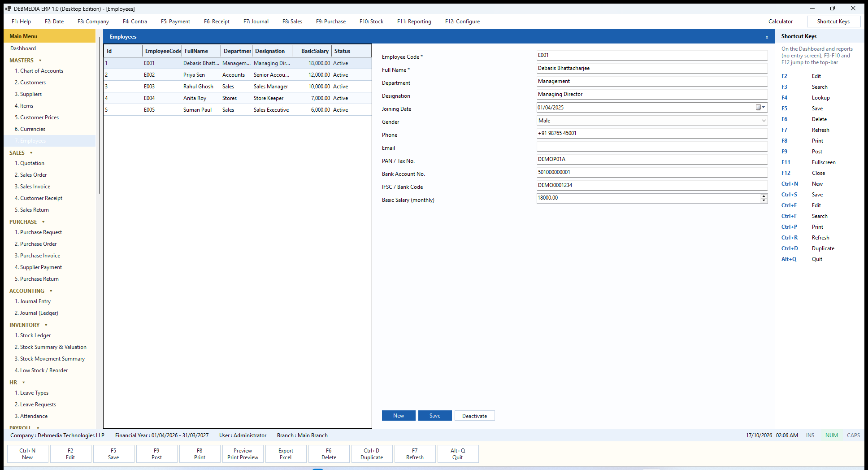Open F3: Company menu

93,22
